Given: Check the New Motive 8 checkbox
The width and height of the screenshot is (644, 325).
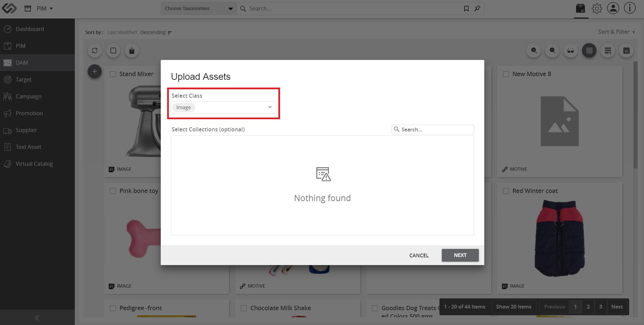Looking at the screenshot, I should (x=506, y=74).
